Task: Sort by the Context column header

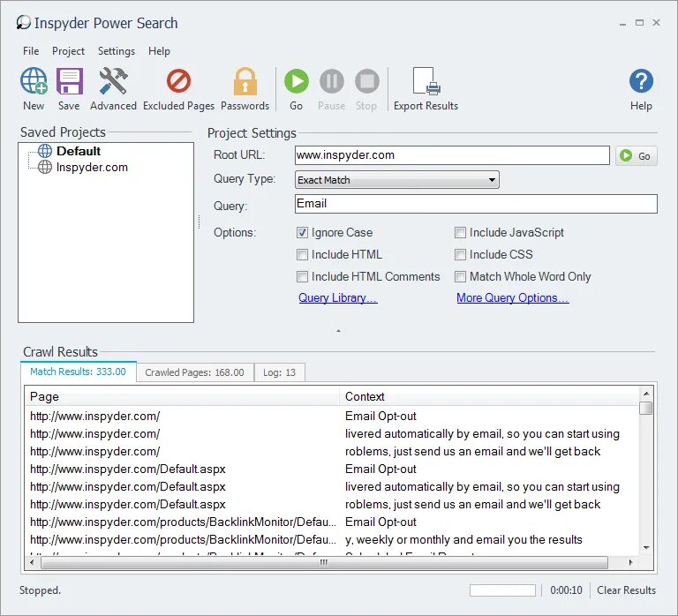Action: [x=488, y=396]
